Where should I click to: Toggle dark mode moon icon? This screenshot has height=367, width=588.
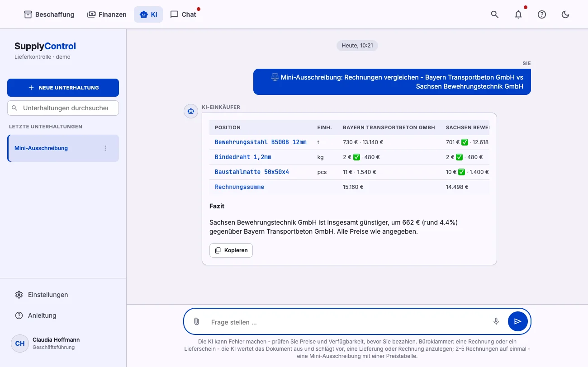565,14
